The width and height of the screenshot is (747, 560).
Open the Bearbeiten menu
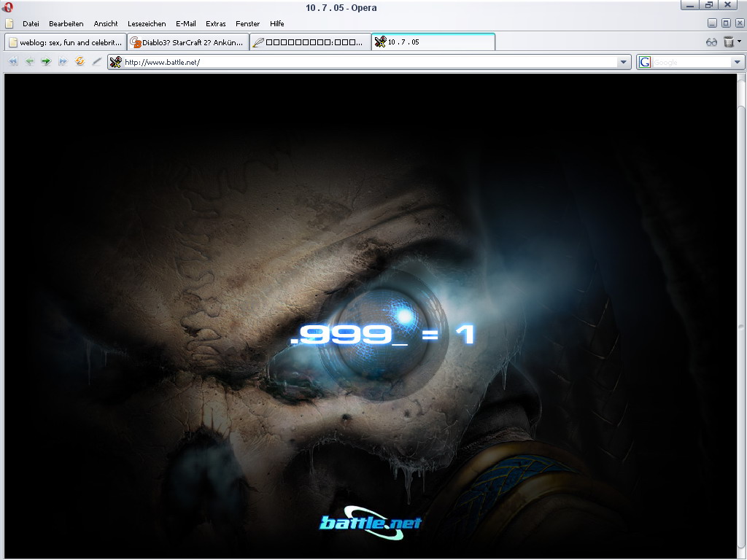(x=66, y=23)
